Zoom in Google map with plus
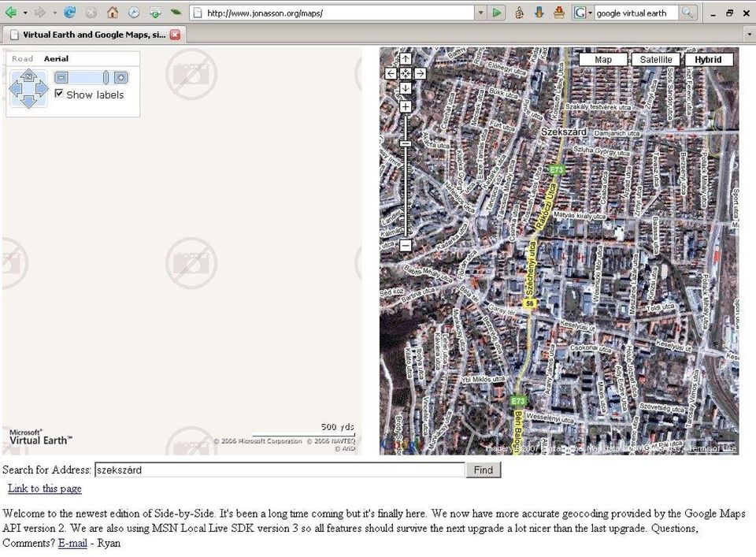 point(406,106)
